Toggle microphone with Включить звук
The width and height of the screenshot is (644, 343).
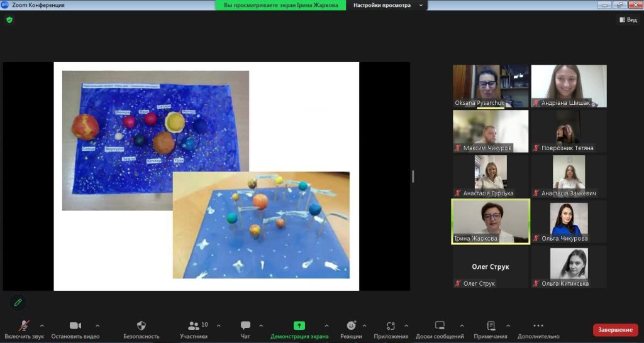click(24, 325)
